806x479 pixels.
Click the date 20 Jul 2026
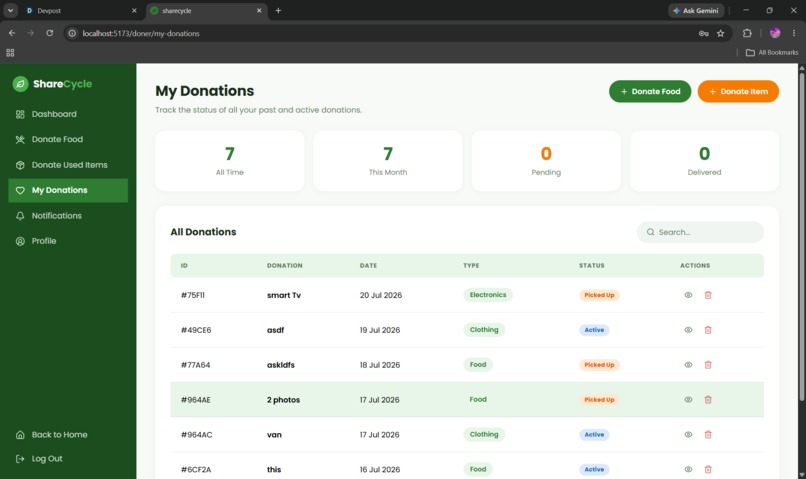[x=381, y=295]
